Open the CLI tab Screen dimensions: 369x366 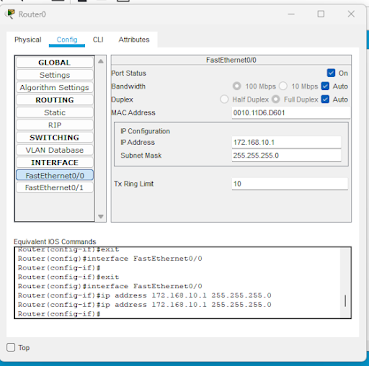pos(98,40)
